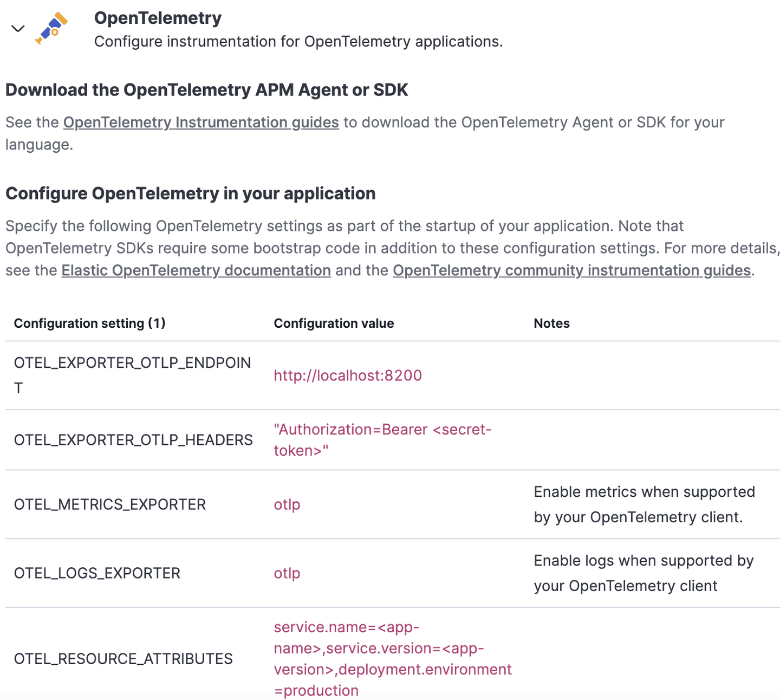The height and width of the screenshot is (700, 780).
Task: Open the Elastic OpenTelemetry documentation link
Action: pos(196,270)
